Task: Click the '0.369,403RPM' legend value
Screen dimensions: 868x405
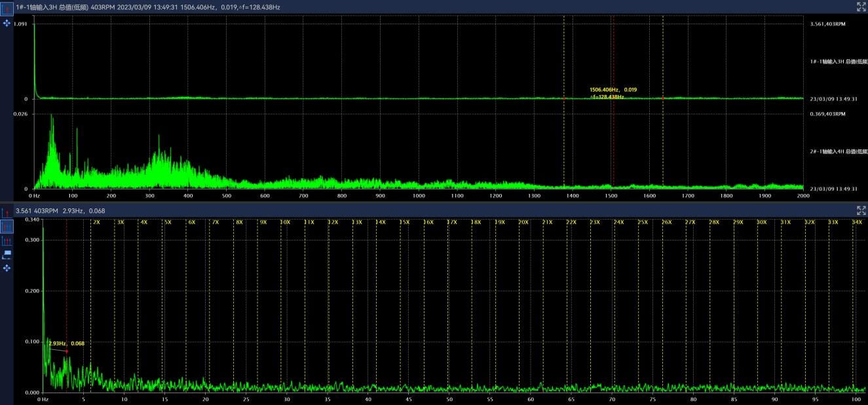Action: click(x=827, y=114)
